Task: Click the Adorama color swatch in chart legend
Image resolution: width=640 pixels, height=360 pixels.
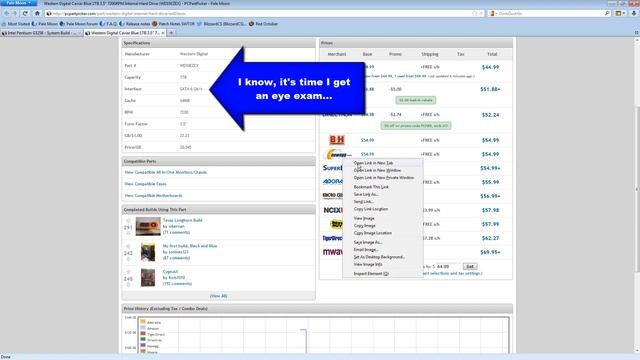Action: click(143, 322)
